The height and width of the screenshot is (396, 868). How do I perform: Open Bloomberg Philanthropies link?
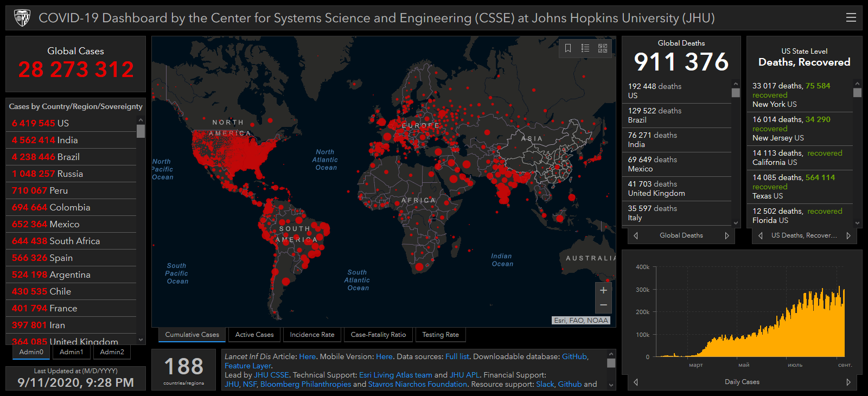pos(305,384)
